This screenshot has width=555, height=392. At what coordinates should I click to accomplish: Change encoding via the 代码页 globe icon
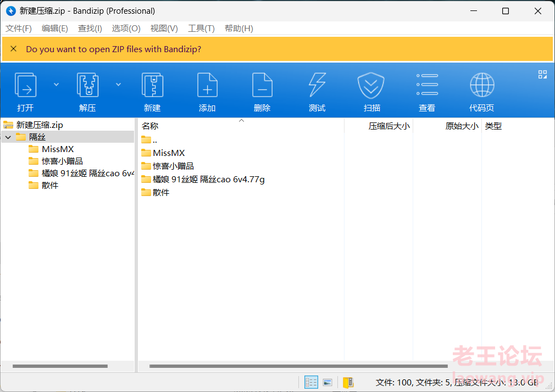(x=482, y=85)
